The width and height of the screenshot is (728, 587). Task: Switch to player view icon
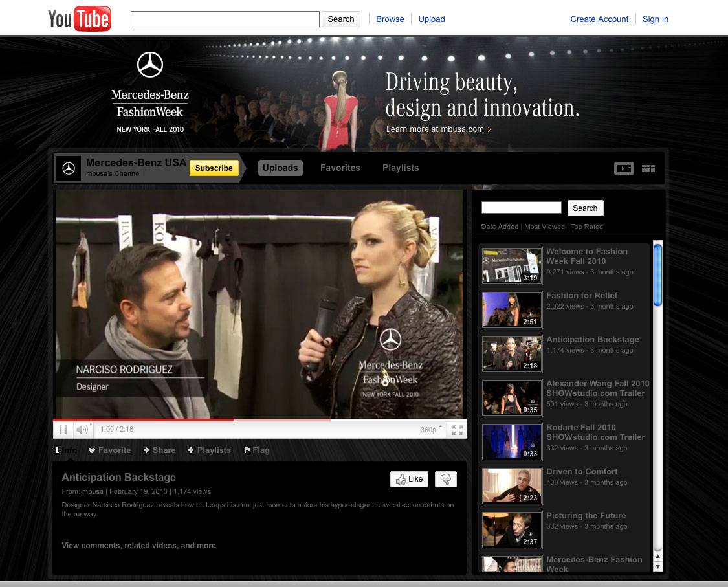[x=624, y=168]
